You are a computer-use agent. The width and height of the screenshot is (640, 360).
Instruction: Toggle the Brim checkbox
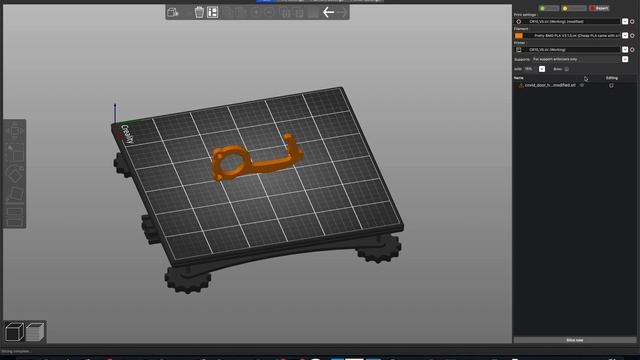[x=567, y=69]
